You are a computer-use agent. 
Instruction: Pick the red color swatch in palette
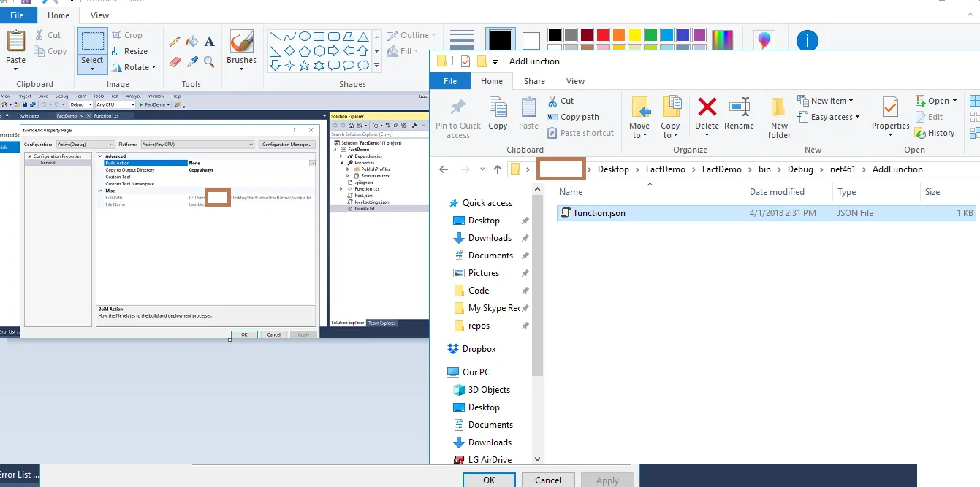(x=603, y=35)
